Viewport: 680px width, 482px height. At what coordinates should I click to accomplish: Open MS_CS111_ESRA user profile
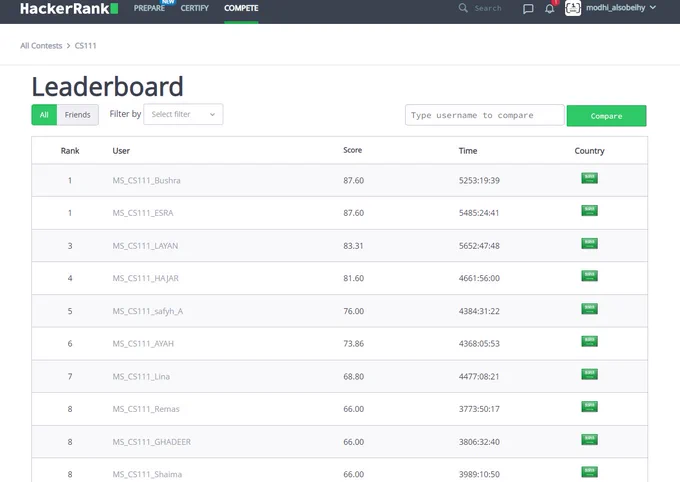[x=143, y=213]
